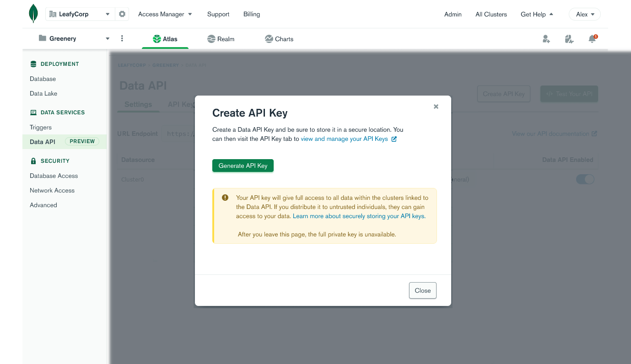Click the external link icon beside API Keys
The height and width of the screenshot is (364, 631).
pyautogui.click(x=394, y=139)
